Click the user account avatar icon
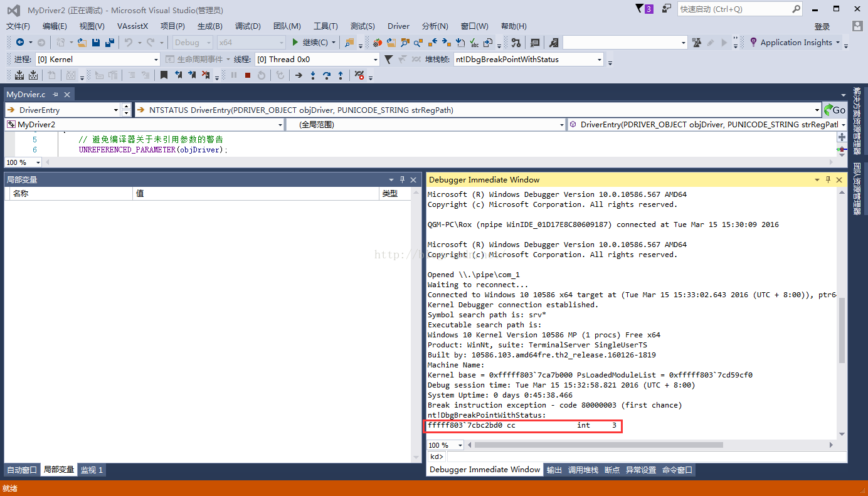Viewport: 868px width, 496px height. coord(857,26)
